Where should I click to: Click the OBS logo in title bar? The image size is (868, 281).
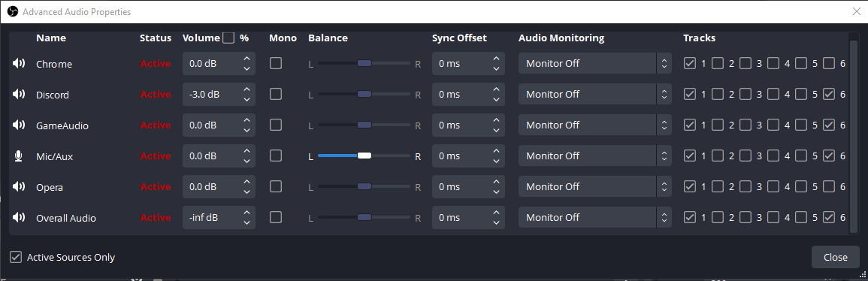click(x=12, y=11)
